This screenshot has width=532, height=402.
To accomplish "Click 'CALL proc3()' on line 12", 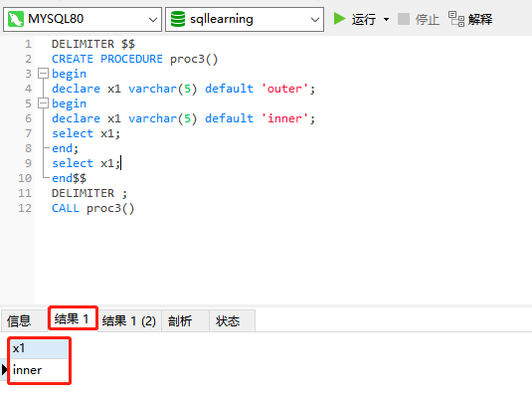I will point(93,209).
